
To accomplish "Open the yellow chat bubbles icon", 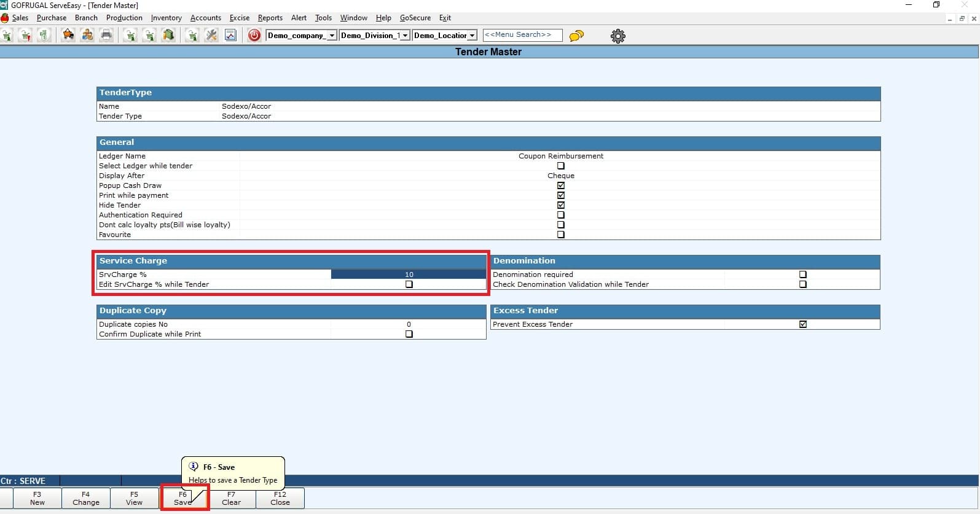I will (x=576, y=36).
